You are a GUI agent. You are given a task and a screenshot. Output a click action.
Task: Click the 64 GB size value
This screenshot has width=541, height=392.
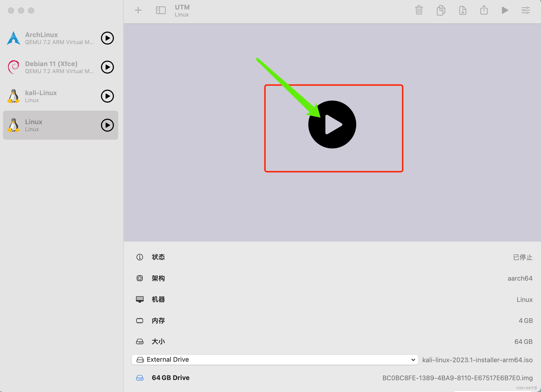[523, 342]
